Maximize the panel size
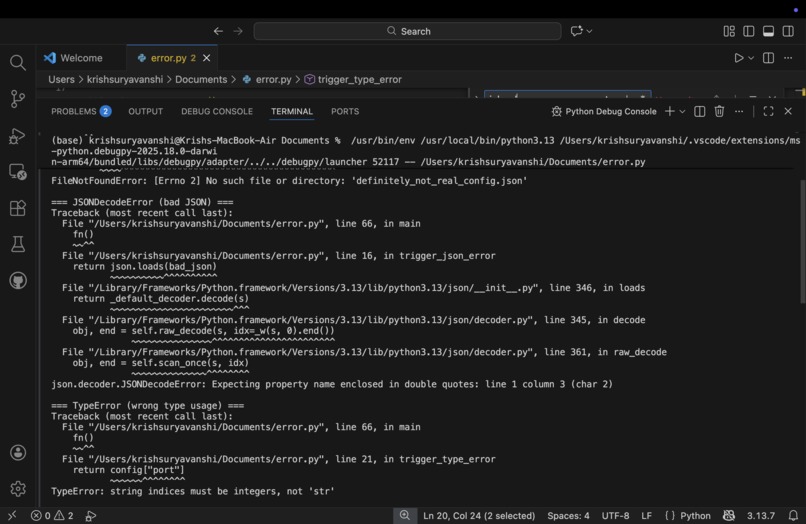 coord(768,112)
